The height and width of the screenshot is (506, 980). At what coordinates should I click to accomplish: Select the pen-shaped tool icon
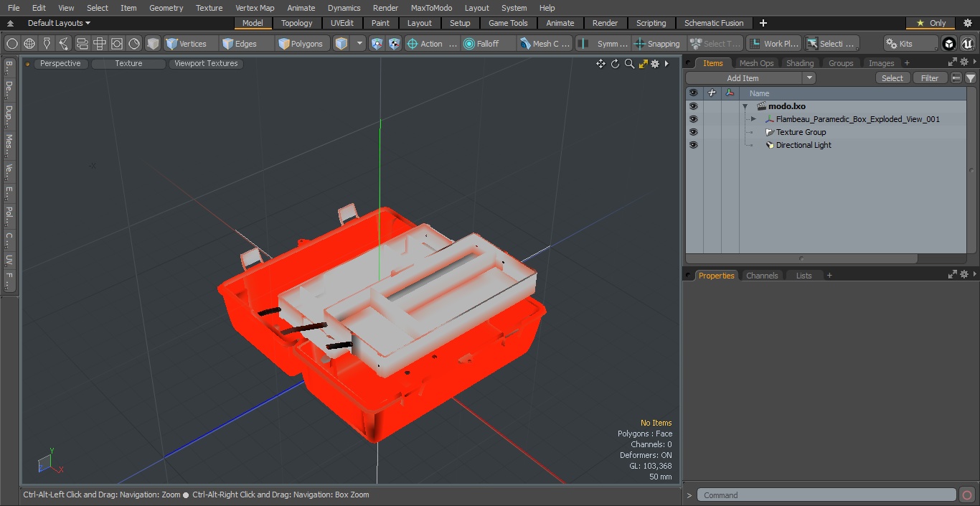coord(47,44)
